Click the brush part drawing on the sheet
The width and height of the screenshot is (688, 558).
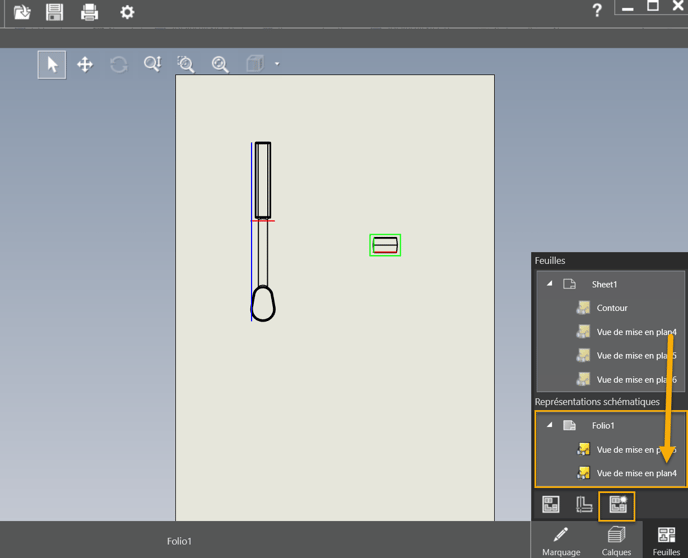pyautogui.click(x=263, y=232)
